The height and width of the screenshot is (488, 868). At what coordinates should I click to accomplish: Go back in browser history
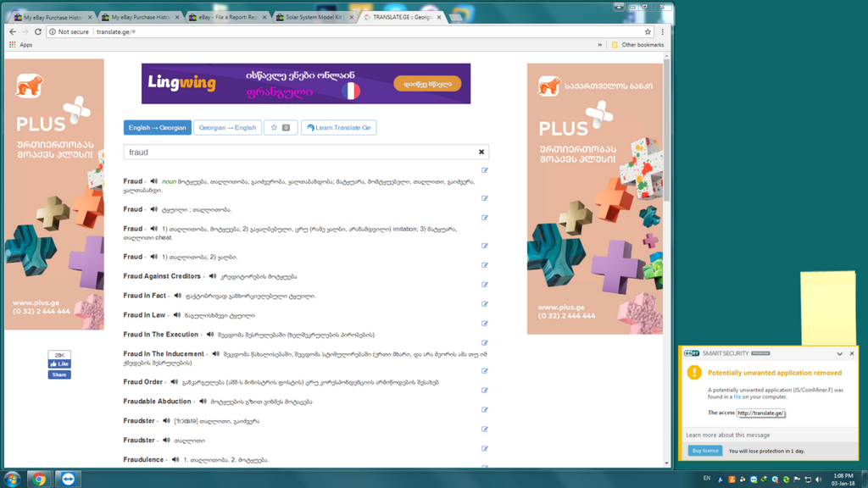click(13, 31)
